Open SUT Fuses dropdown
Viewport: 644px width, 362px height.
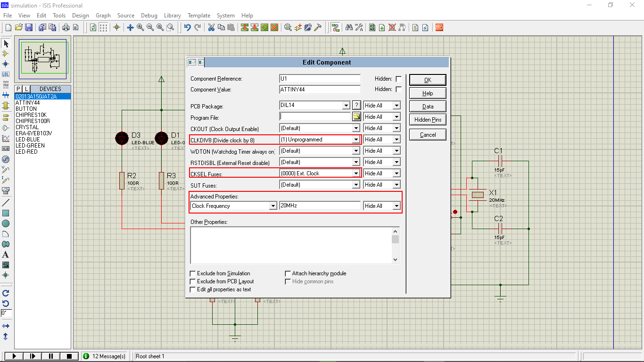pos(356,185)
